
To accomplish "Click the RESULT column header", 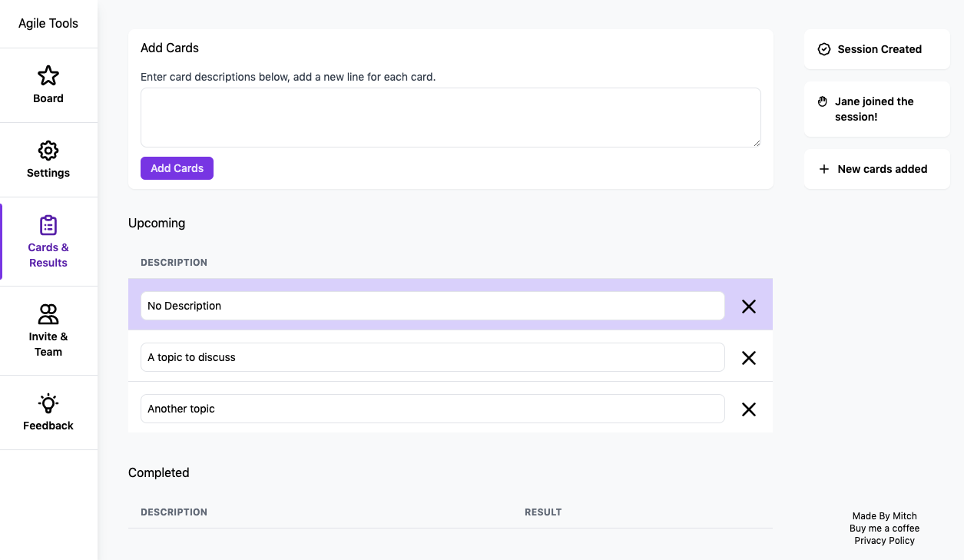I will pos(543,512).
